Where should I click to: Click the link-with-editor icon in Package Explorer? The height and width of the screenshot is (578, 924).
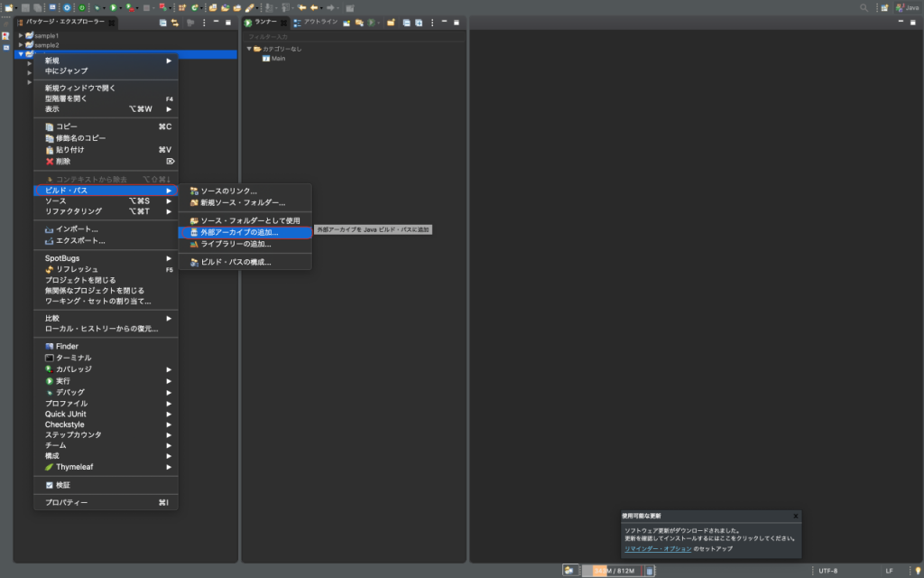(176, 22)
